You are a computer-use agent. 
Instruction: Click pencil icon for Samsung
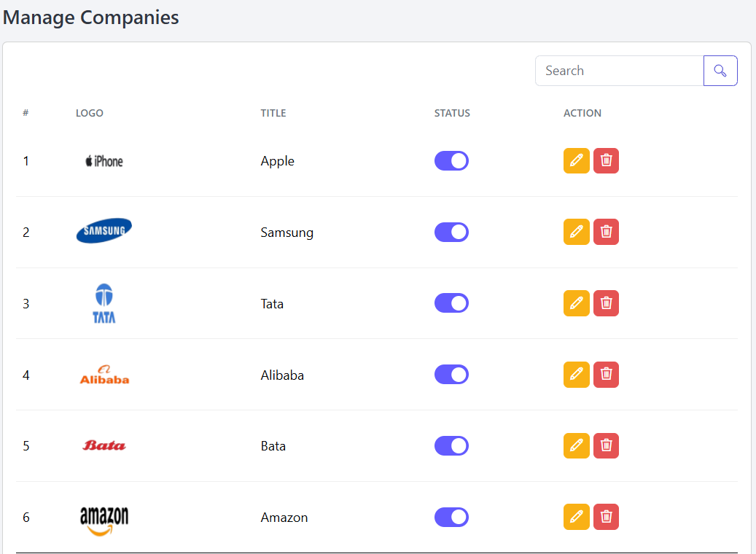(576, 232)
